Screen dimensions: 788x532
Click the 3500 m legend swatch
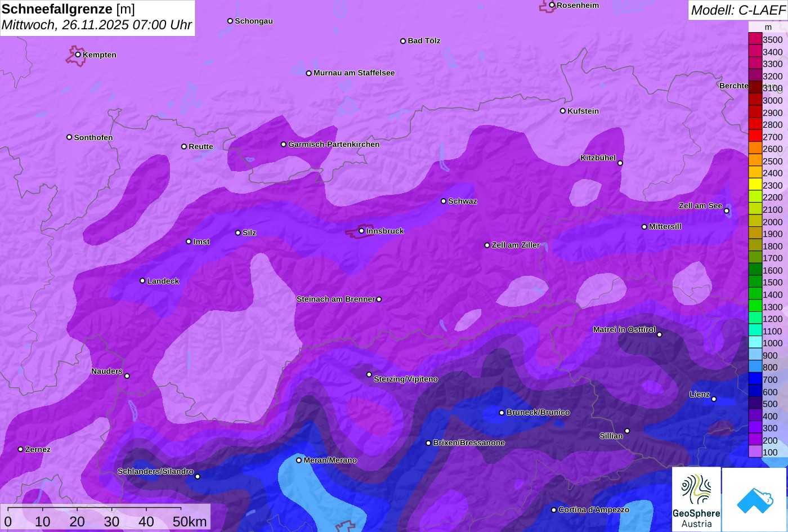point(755,39)
